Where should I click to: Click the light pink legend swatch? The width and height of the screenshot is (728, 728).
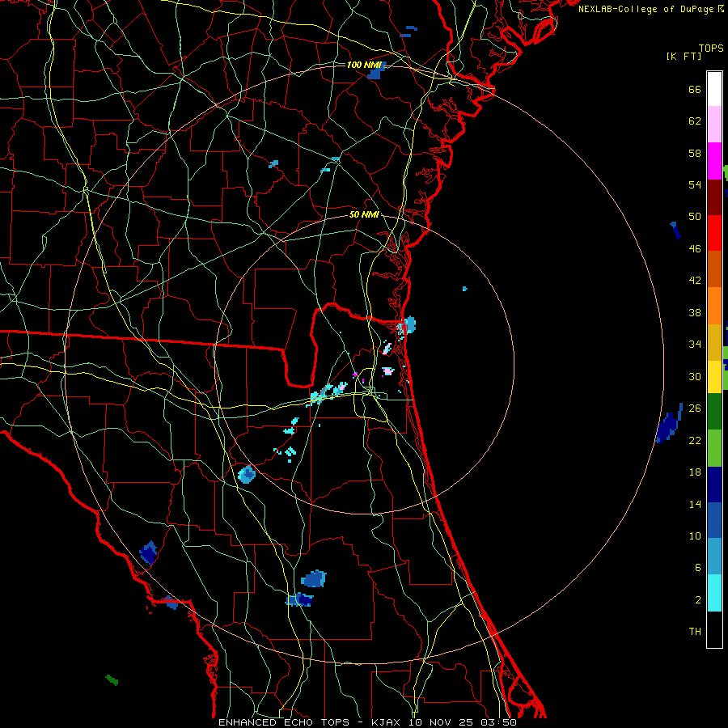point(714,125)
